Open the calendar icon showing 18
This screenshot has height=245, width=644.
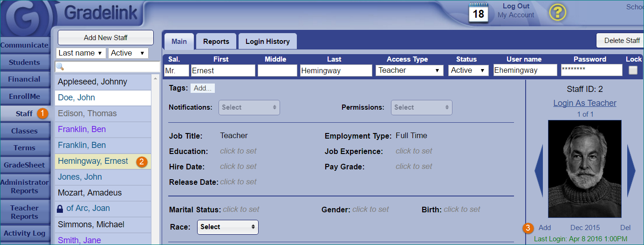tap(479, 13)
